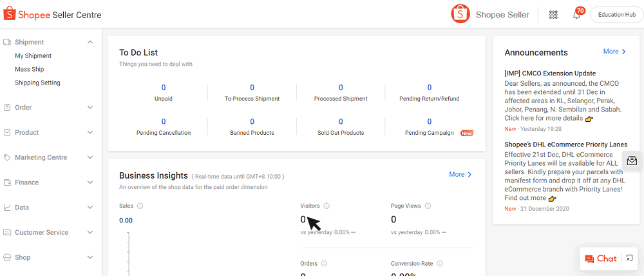Click the Visitors info icon
644x276 pixels.
coord(327,206)
